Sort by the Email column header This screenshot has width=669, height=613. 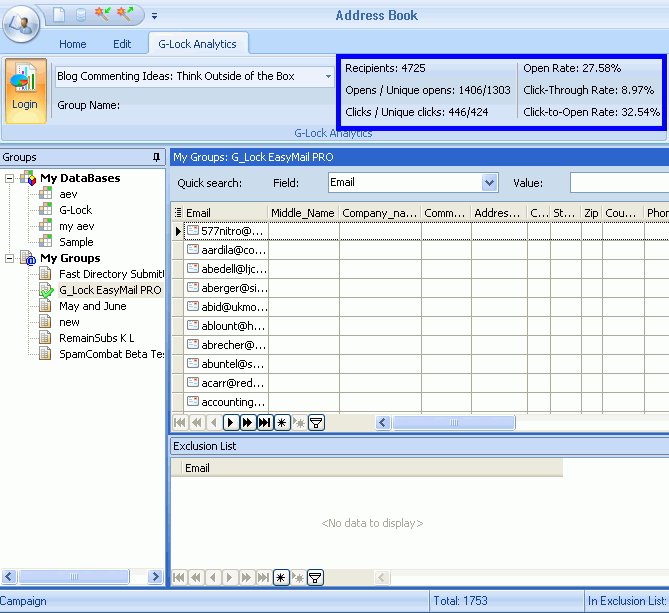(x=226, y=212)
